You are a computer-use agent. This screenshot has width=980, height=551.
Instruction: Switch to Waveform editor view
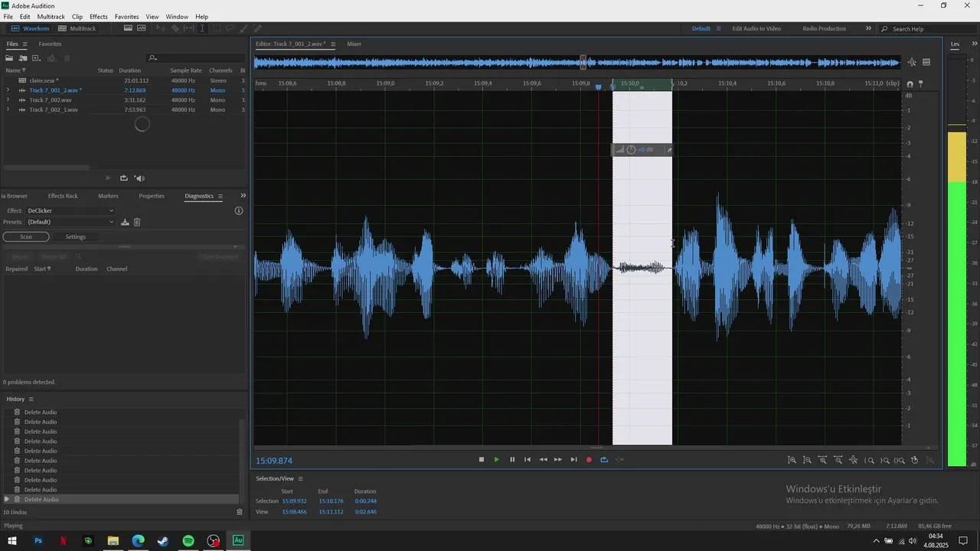coord(30,28)
